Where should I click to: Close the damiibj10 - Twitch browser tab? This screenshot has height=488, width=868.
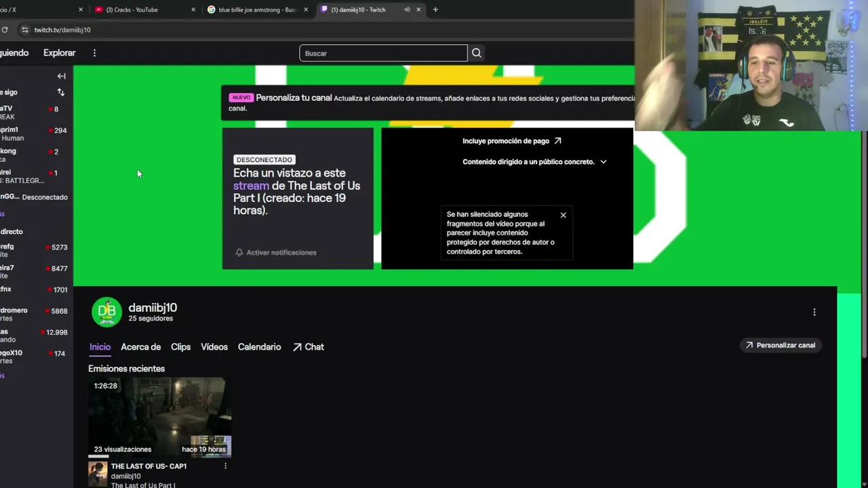[x=418, y=9]
